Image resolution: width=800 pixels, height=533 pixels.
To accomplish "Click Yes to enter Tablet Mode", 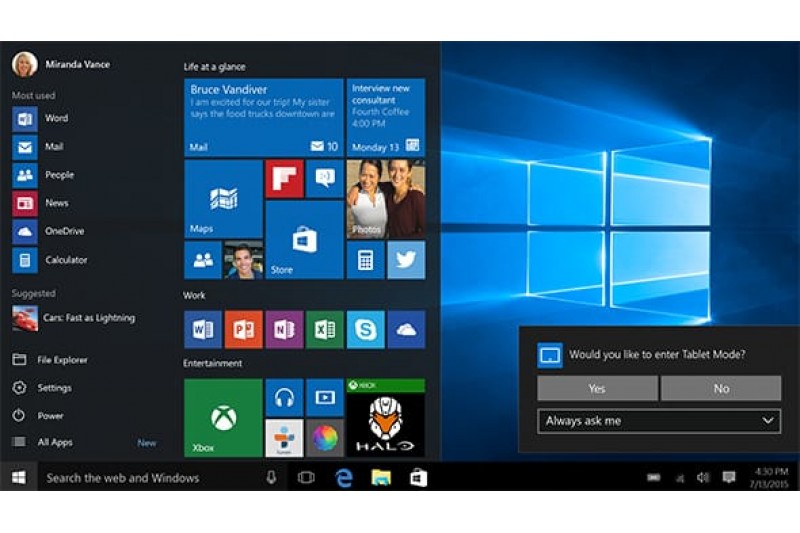I will click(597, 389).
